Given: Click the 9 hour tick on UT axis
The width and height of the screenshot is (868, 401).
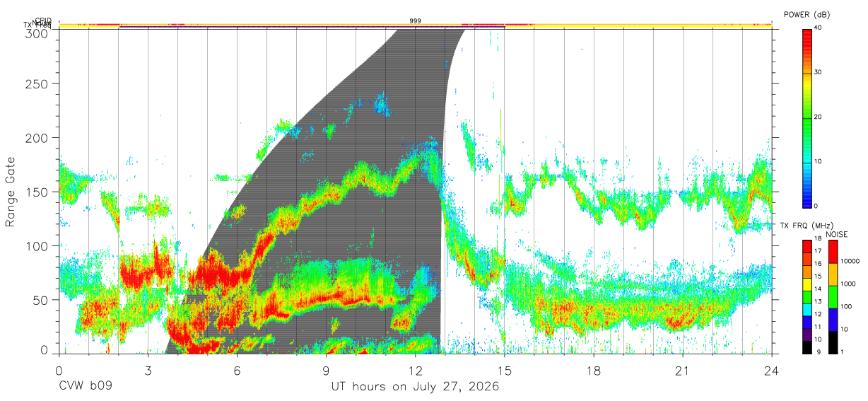Looking at the screenshot, I should (x=327, y=370).
